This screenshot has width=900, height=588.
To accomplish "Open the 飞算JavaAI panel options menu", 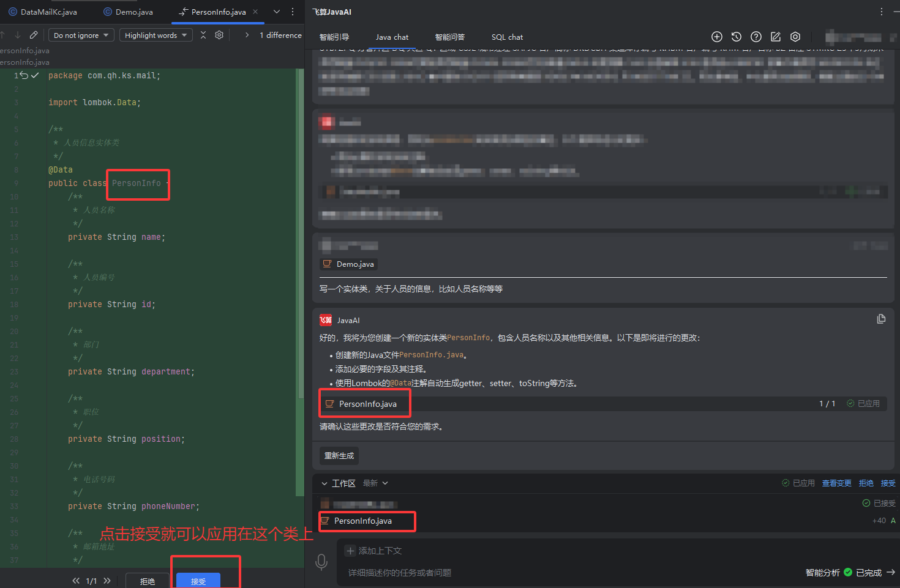I will [x=882, y=12].
